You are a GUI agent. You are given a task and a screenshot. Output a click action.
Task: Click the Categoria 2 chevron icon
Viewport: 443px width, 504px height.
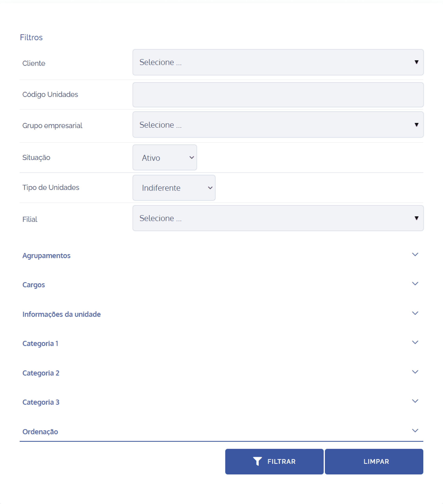tap(415, 372)
